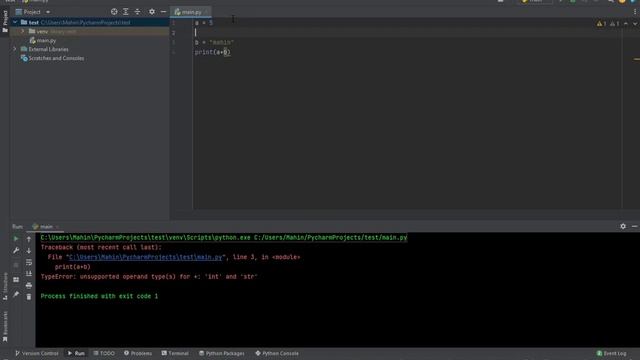Rerun main with green play button
Screen dimensions: 640x360
pos(16,239)
